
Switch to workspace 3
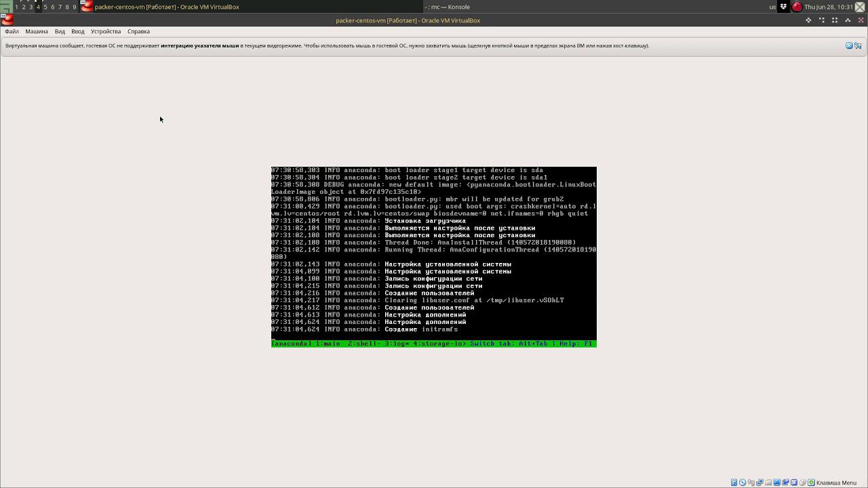coord(31,7)
